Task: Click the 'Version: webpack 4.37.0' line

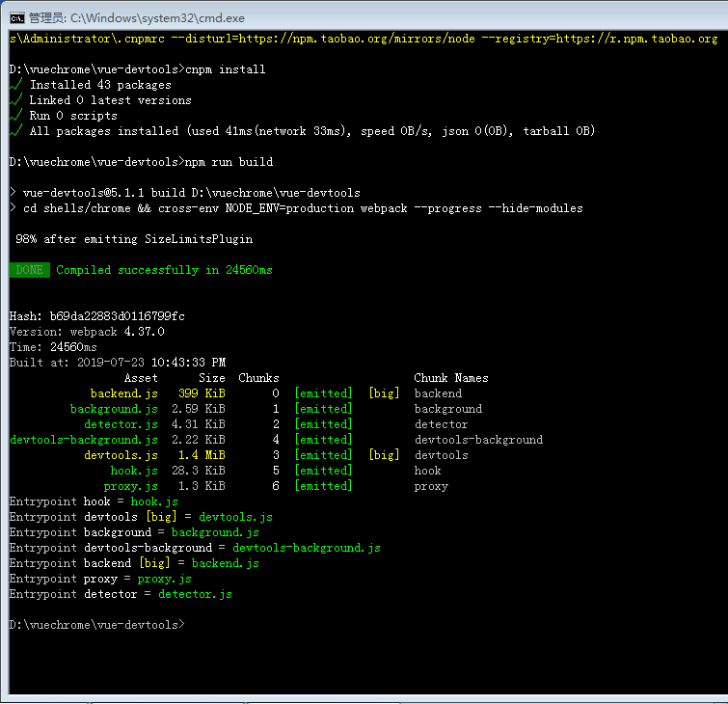Action: [x=87, y=332]
